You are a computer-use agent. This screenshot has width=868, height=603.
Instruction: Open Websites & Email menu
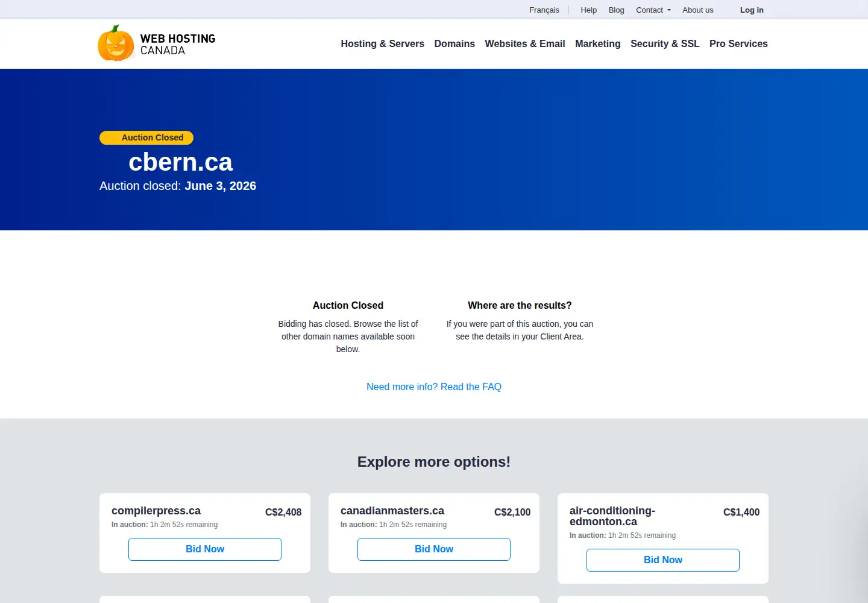pos(525,43)
